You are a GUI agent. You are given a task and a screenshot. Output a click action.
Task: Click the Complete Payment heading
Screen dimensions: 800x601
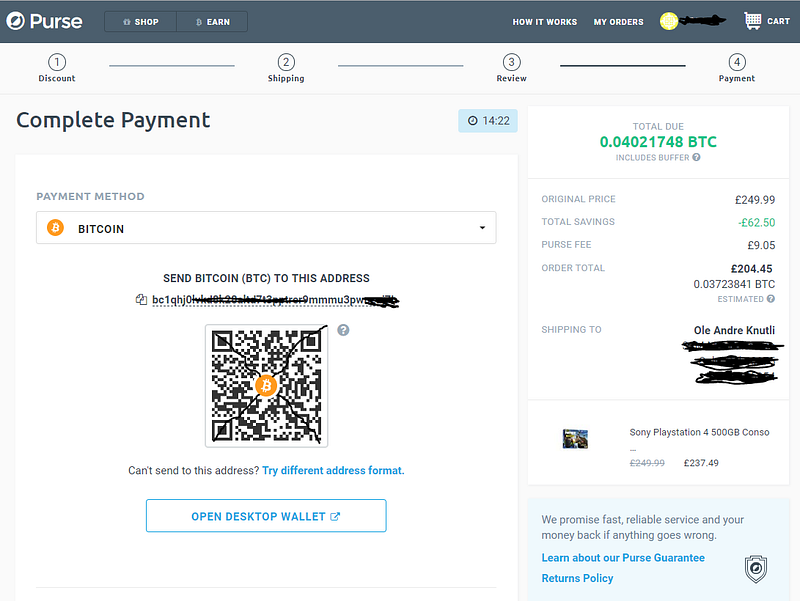113,120
